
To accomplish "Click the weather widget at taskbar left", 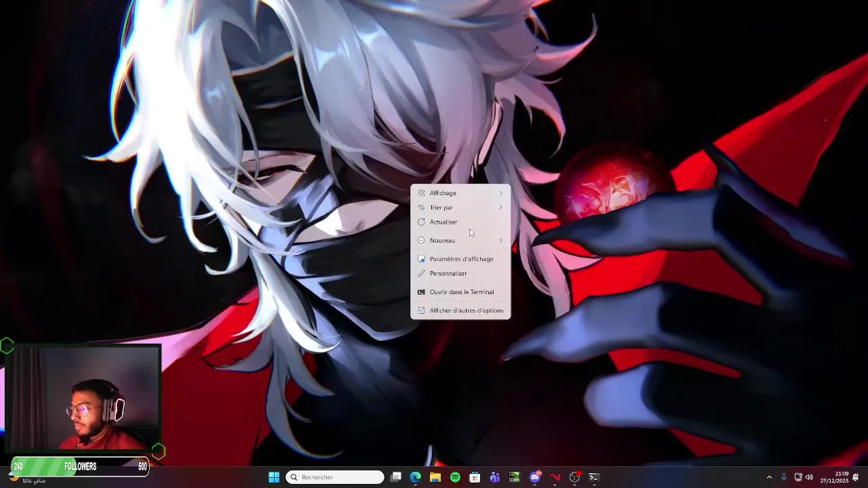I will (x=27, y=479).
